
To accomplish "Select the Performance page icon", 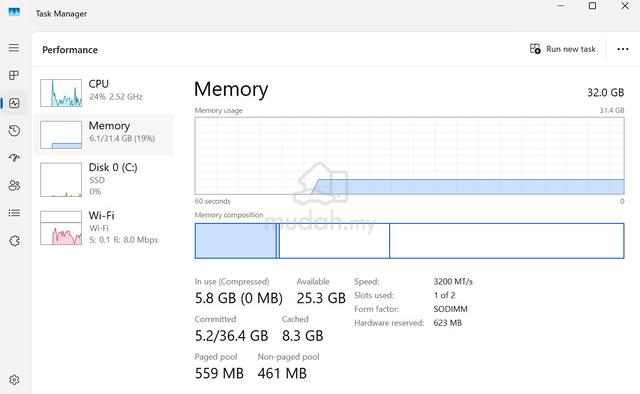I will 14,103.
